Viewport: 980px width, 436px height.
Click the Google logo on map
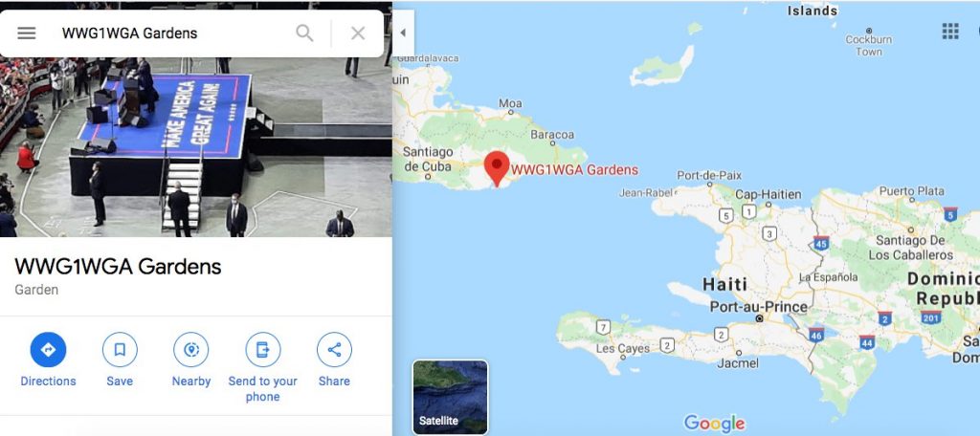point(714,423)
